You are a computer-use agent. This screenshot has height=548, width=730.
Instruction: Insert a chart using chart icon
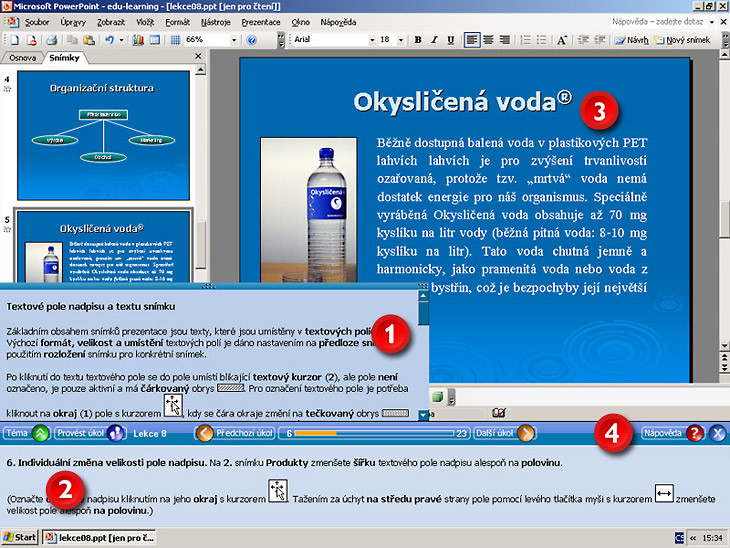click(x=138, y=40)
